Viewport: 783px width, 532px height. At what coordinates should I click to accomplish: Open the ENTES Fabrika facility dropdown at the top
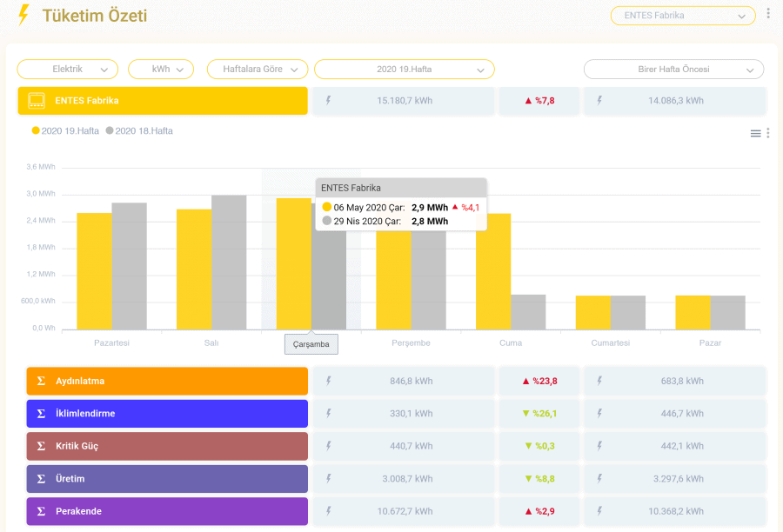pyautogui.click(x=683, y=16)
